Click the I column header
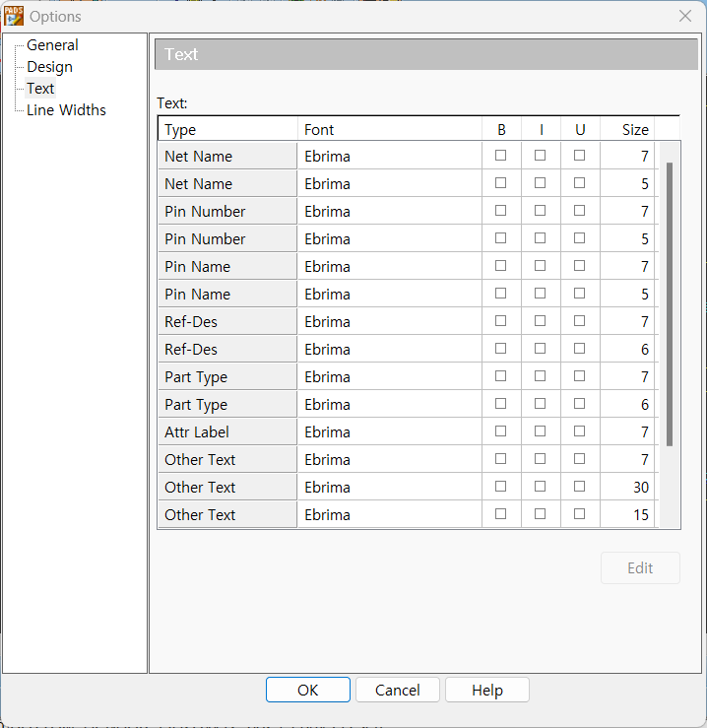707x728 pixels. [542, 129]
